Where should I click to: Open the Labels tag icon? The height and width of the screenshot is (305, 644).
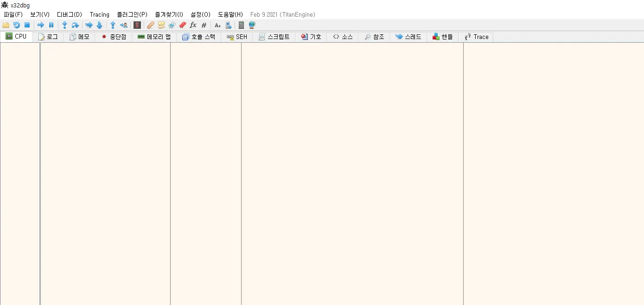[x=172, y=25]
